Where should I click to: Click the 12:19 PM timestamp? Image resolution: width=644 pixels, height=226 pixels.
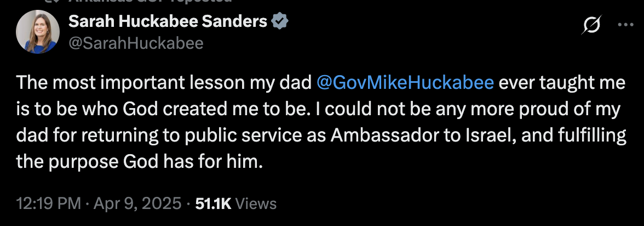pyautogui.click(x=49, y=204)
